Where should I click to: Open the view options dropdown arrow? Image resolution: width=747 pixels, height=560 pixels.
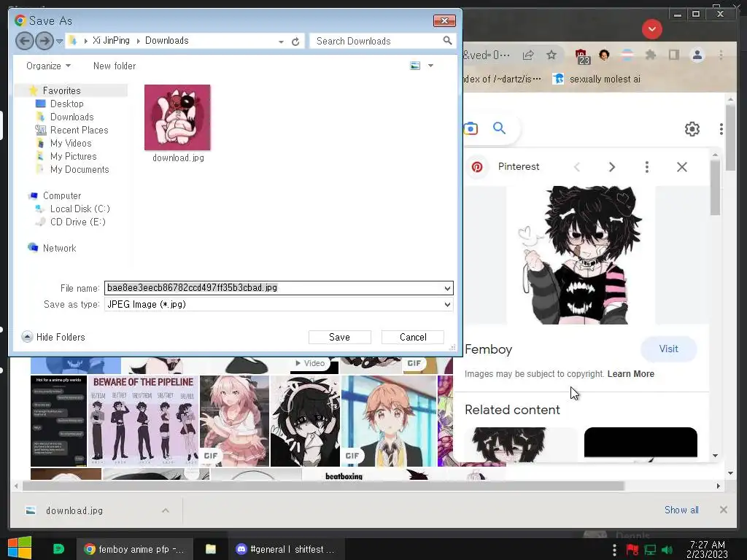click(x=430, y=66)
